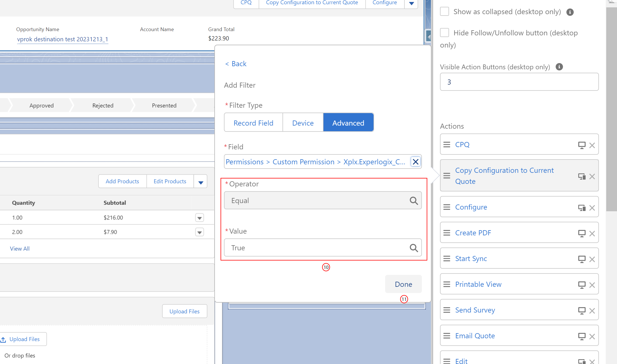Image resolution: width=617 pixels, height=364 pixels.
Task: Click the desktop icon on Printable View action
Action: point(582,285)
